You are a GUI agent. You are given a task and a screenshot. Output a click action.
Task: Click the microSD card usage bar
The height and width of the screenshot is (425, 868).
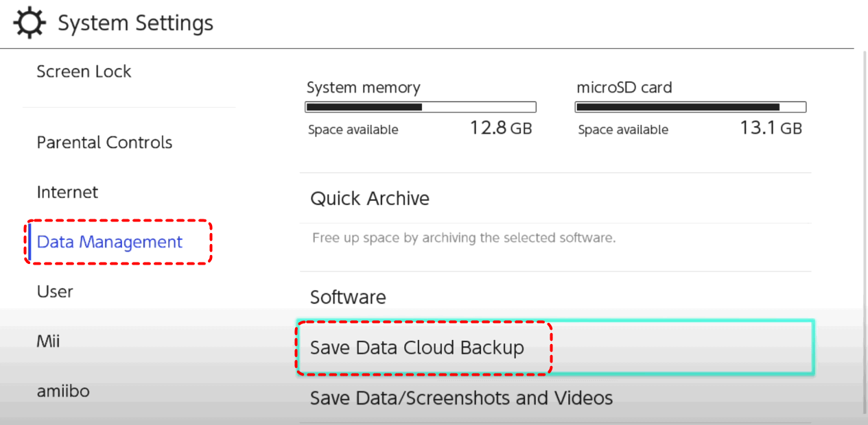[x=690, y=107]
